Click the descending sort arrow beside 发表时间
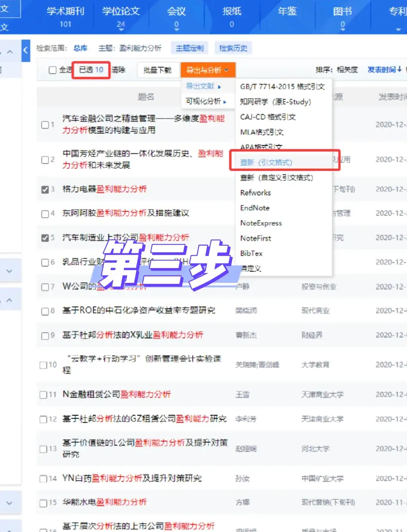 click(x=398, y=70)
